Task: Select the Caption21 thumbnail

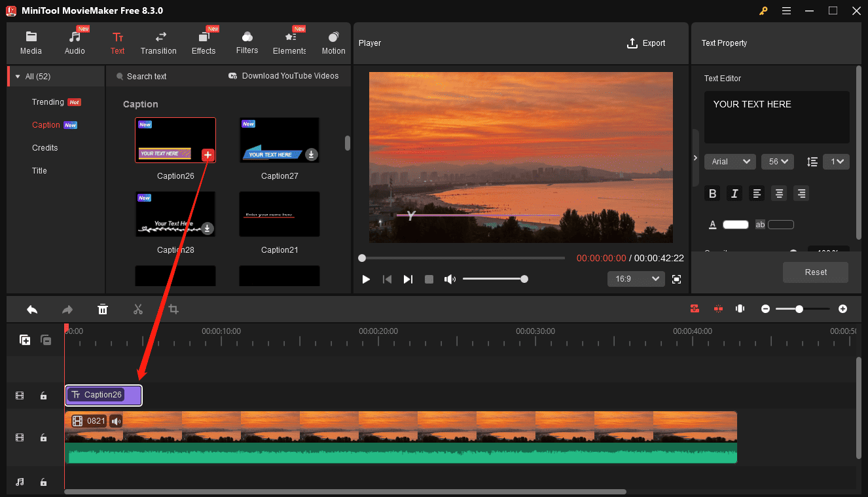Action: [280, 214]
